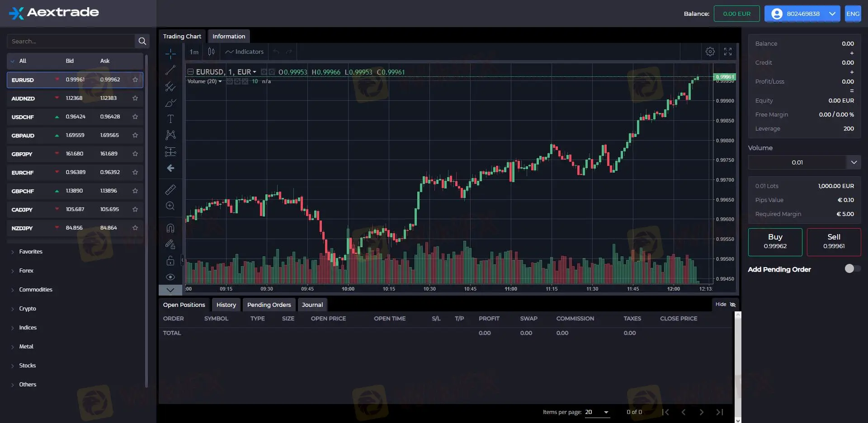Open the Information tab
868x423 pixels.
coord(229,36)
